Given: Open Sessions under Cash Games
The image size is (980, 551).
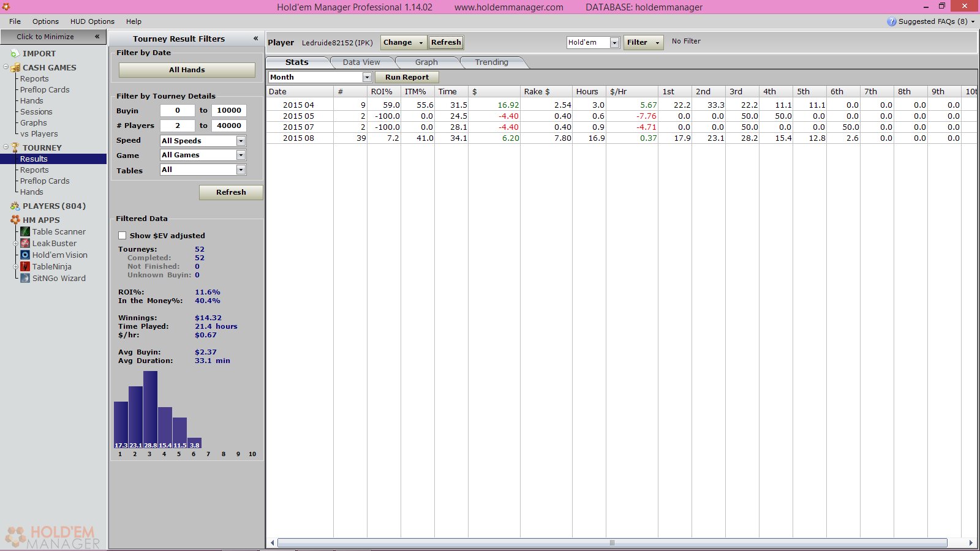Looking at the screenshot, I should (36, 112).
